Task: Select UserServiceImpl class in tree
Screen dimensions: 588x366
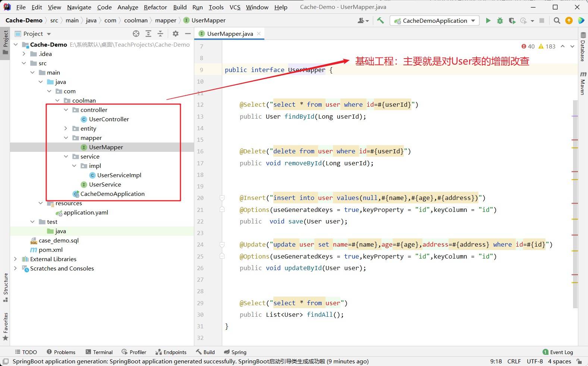Action: [x=119, y=175]
